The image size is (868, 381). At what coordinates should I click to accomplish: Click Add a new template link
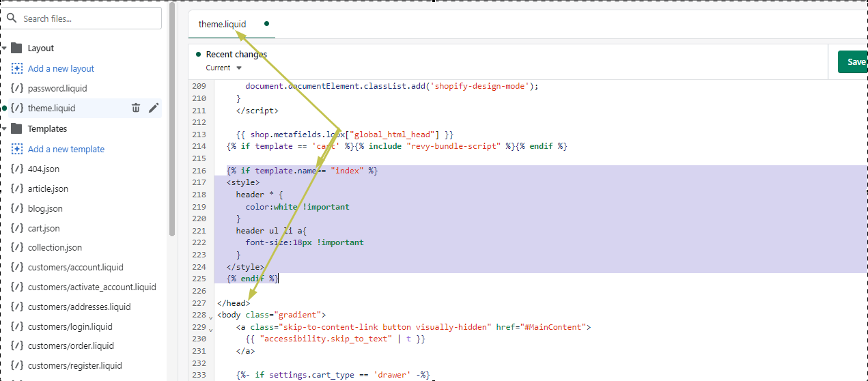tap(66, 149)
